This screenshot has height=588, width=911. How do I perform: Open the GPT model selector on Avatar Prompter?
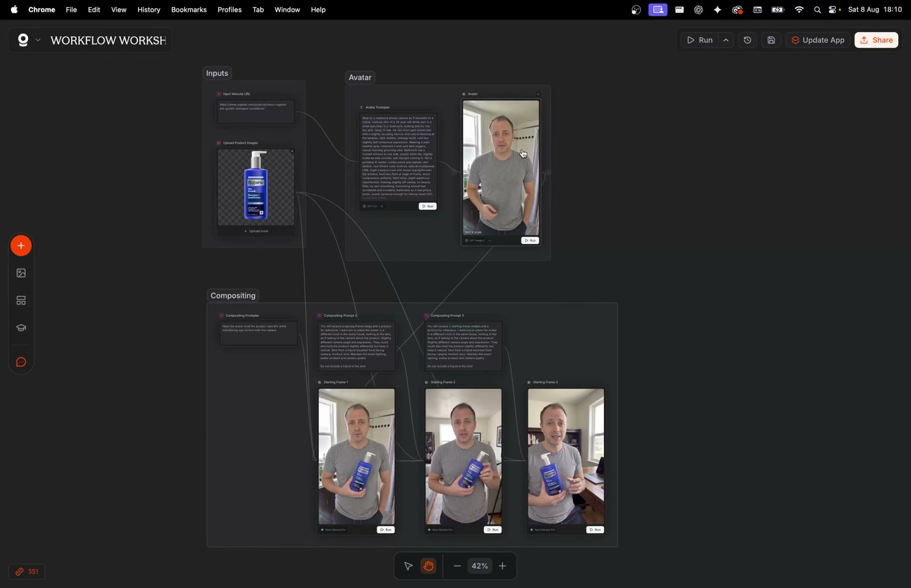coord(373,206)
